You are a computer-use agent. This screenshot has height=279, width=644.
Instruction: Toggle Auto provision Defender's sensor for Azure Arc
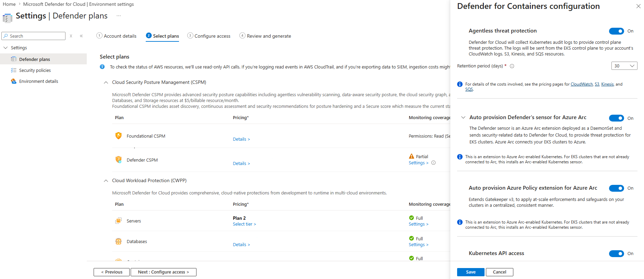tap(616, 118)
